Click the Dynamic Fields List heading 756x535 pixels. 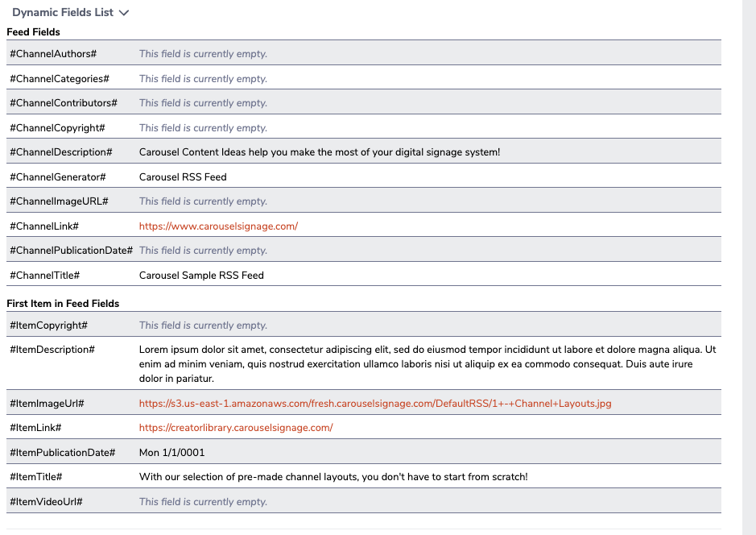coord(63,13)
